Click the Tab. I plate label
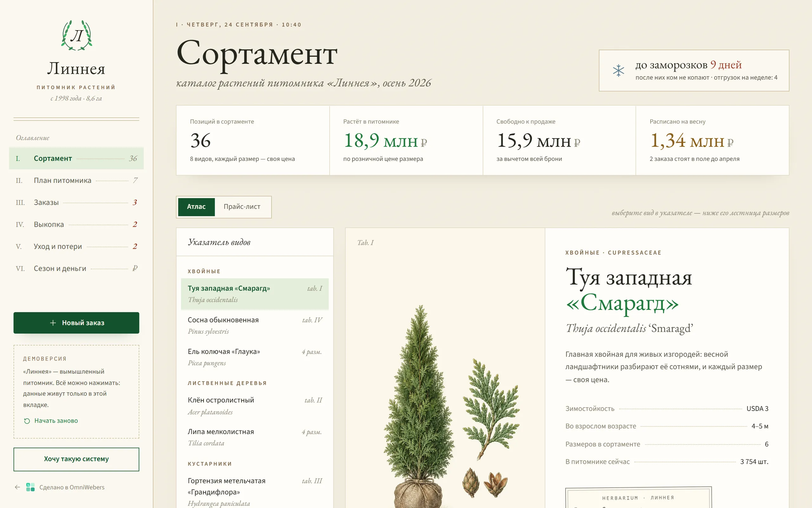 point(365,243)
